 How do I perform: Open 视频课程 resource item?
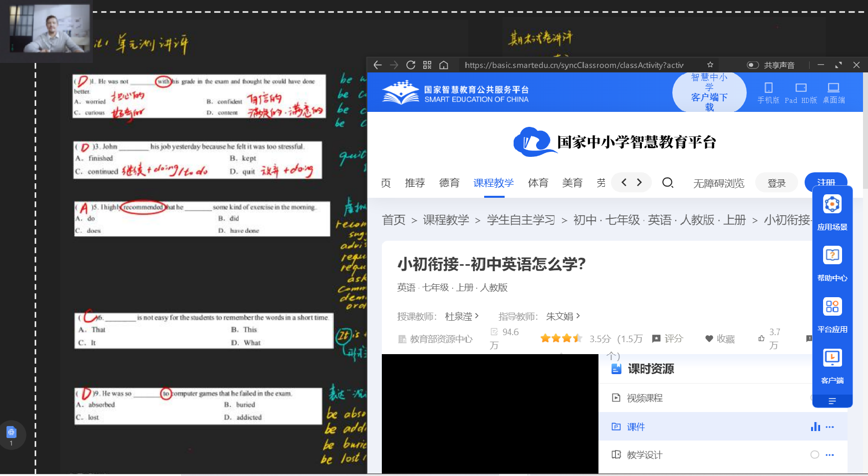(644, 398)
